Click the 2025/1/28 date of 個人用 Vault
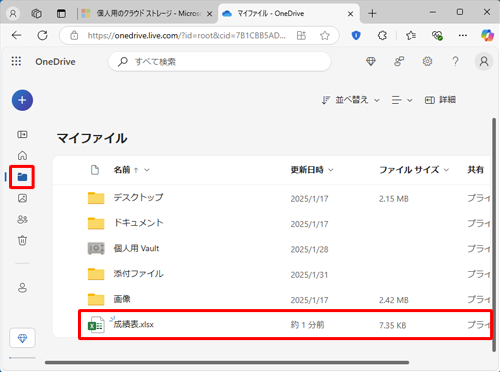Viewport: 500px width, 372px height. click(x=309, y=250)
